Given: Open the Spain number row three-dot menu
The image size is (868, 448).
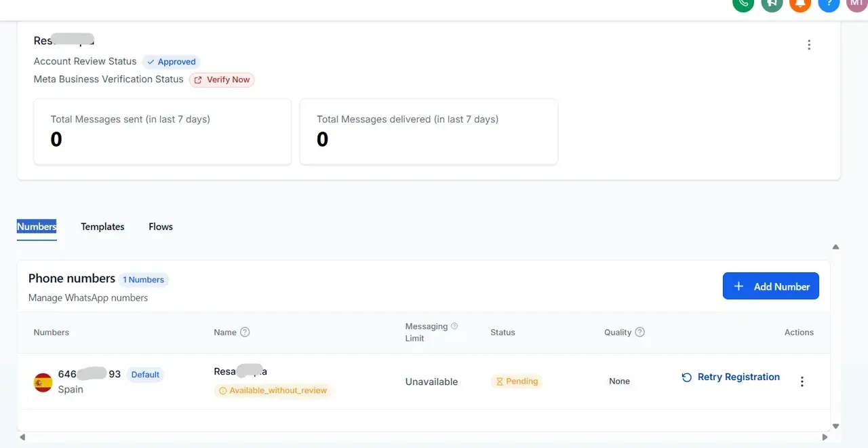Looking at the screenshot, I should click(802, 381).
